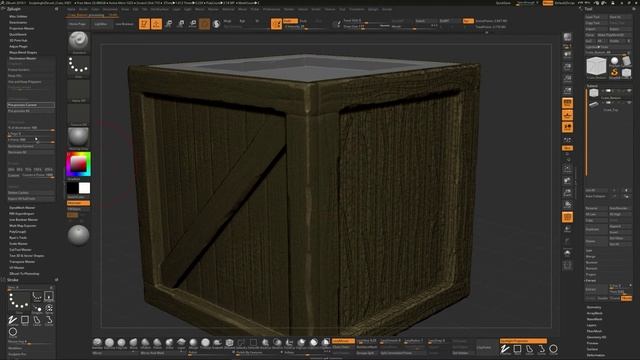Click Decimate Current button
Screen dimensions: 640x360
pos(31,146)
